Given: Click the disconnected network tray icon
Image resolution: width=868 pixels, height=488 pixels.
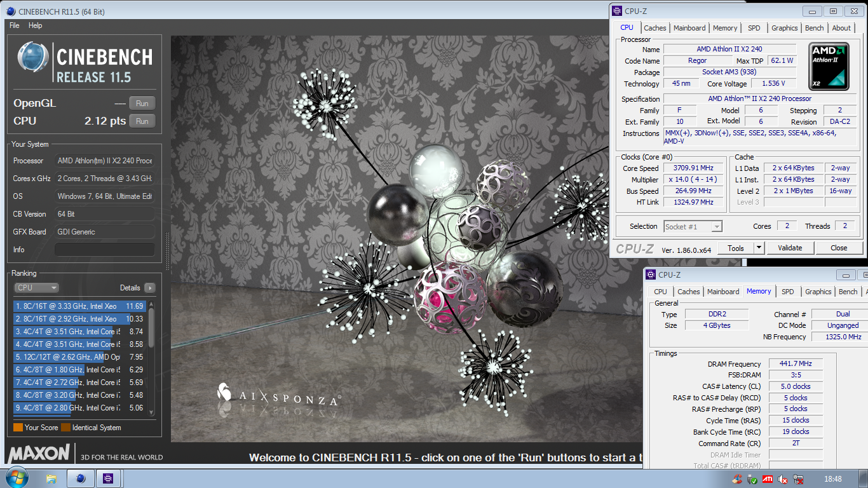Looking at the screenshot, I should (799, 479).
